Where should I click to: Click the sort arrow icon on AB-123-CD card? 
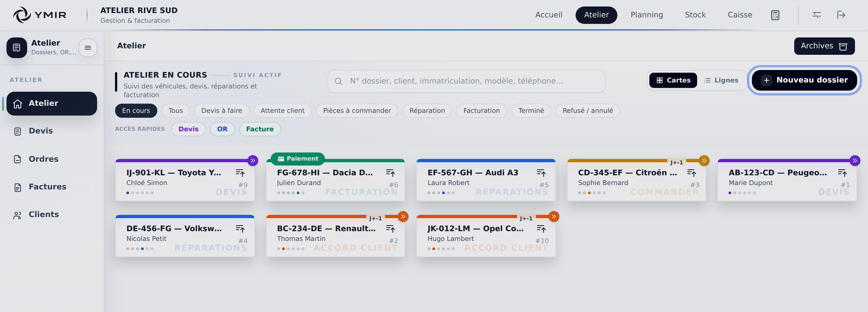[x=843, y=173]
